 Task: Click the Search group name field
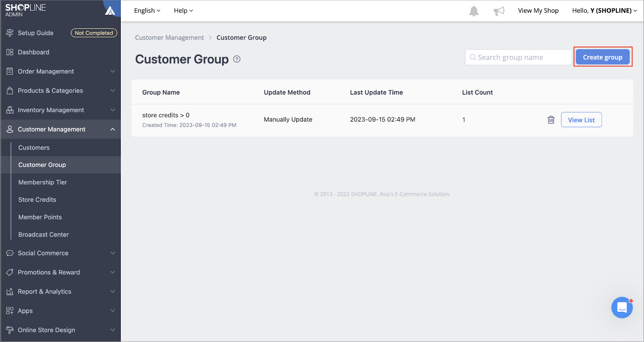[518, 57]
